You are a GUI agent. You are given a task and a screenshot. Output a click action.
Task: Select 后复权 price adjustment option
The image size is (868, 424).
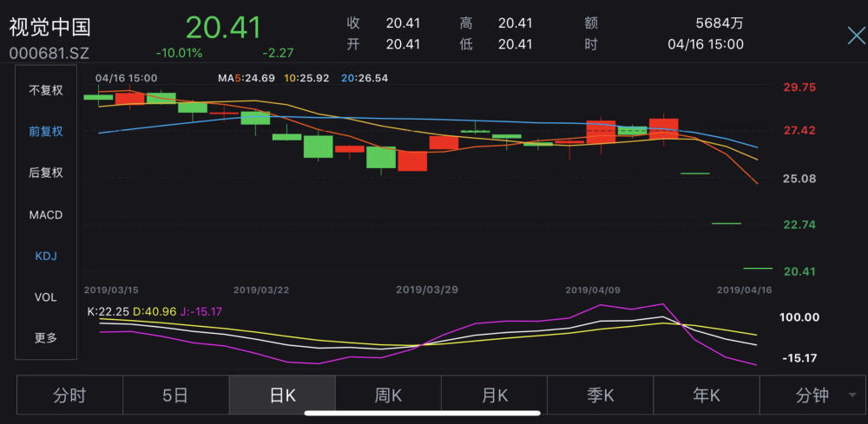46,173
